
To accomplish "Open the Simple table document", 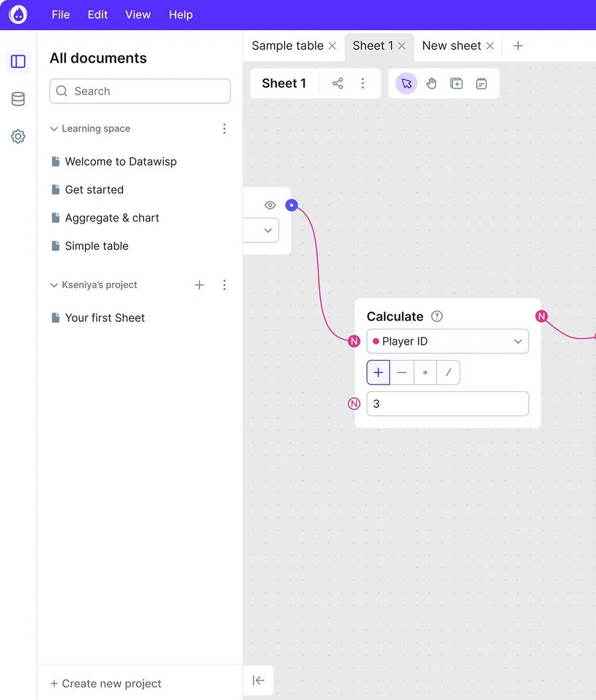I will 96,246.
